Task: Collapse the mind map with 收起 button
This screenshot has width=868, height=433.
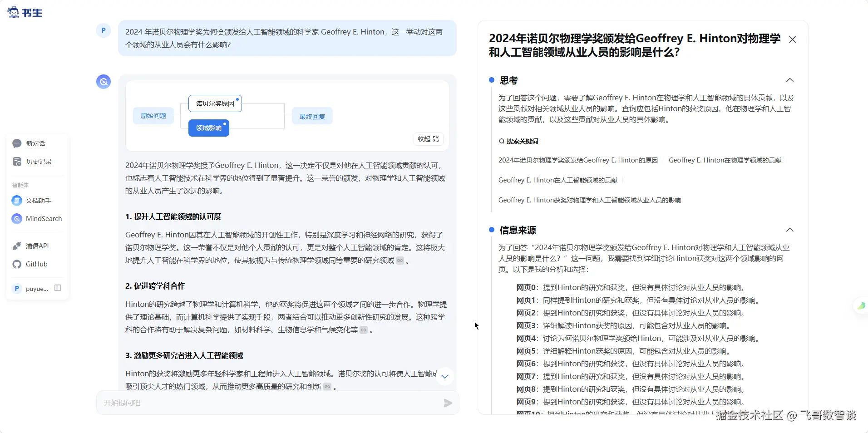Action: (428, 139)
